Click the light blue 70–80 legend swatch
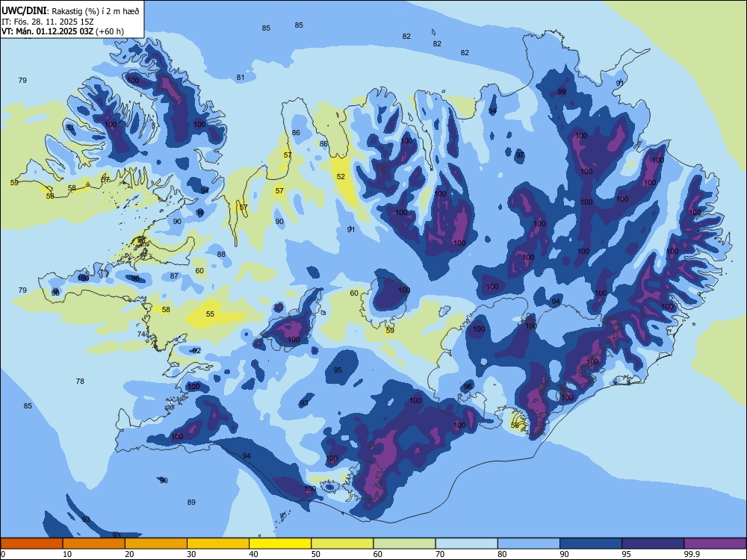This screenshot has height=560, width=747. [466, 544]
